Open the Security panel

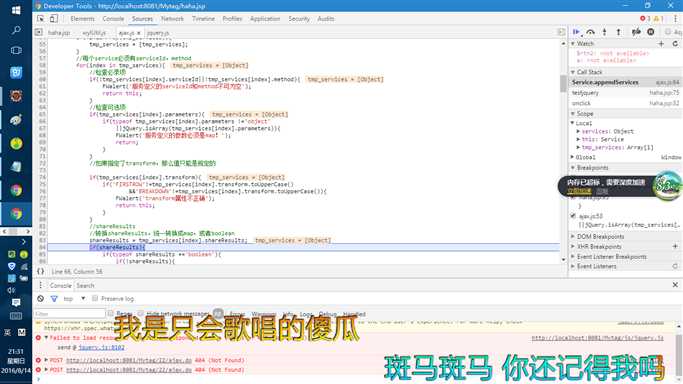click(x=299, y=19)
